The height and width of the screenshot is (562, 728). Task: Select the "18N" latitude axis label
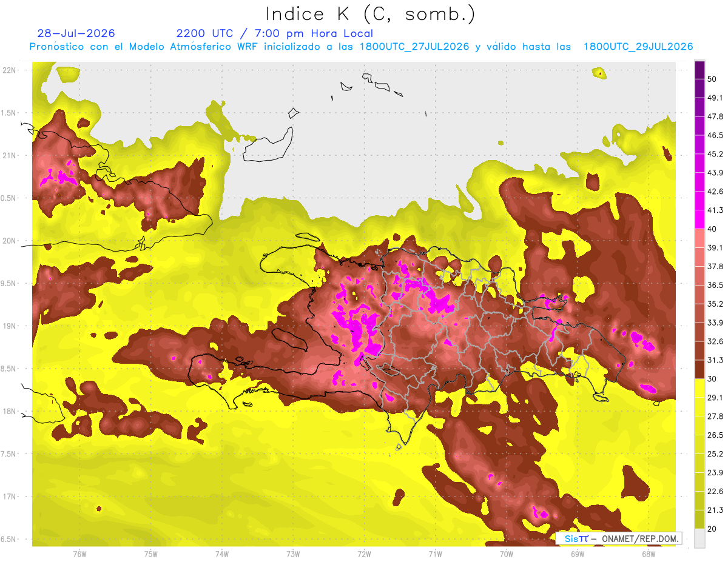tap(10, 411)
